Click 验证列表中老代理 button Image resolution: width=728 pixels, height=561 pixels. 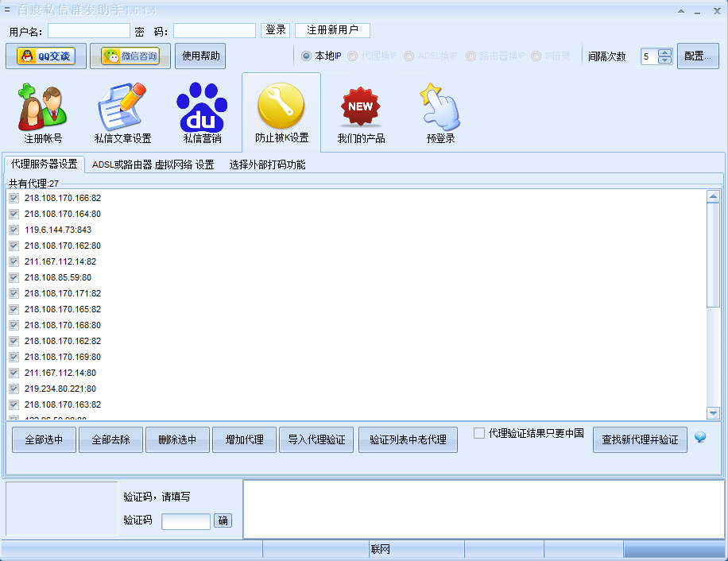(408, 439)
